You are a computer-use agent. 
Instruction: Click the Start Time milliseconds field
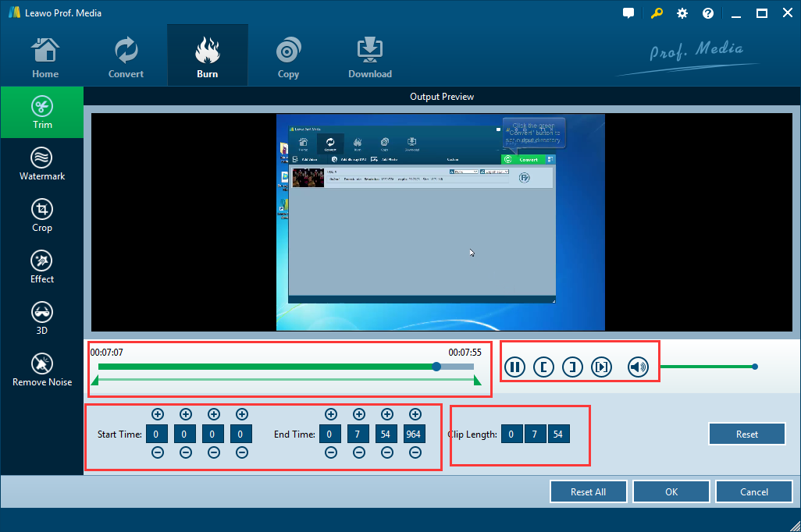[x=241, y=434]
